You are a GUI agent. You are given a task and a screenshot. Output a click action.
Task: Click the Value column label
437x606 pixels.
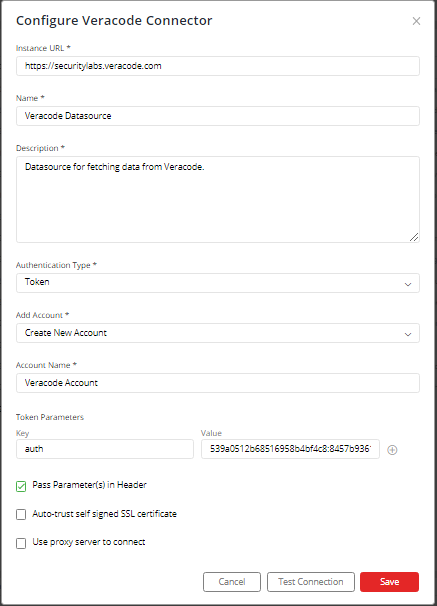click(211, 433)
